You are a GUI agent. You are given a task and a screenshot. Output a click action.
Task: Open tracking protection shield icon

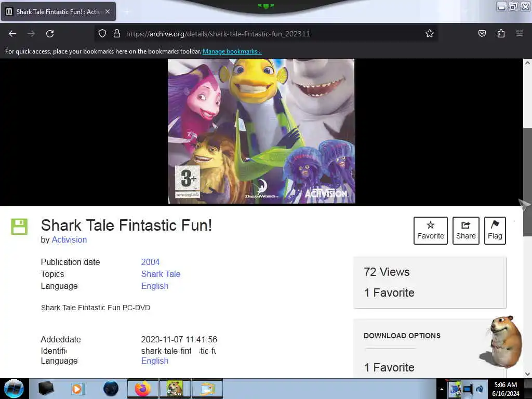pos(102,33)
